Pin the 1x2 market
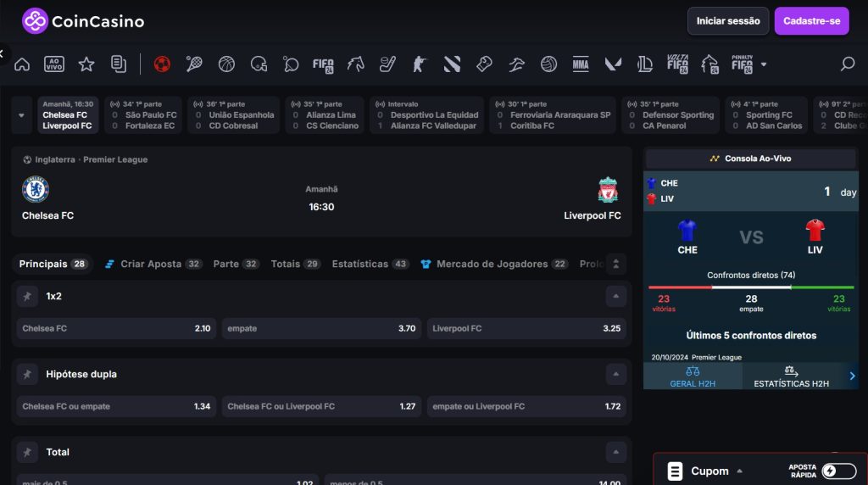 [27, 296]
